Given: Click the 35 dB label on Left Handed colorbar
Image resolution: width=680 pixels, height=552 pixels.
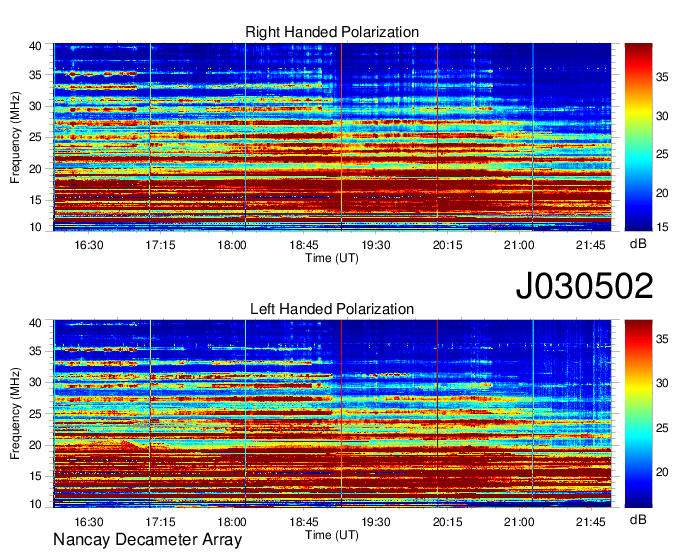Looking at the screenshot, I should [x=662, y=339].
